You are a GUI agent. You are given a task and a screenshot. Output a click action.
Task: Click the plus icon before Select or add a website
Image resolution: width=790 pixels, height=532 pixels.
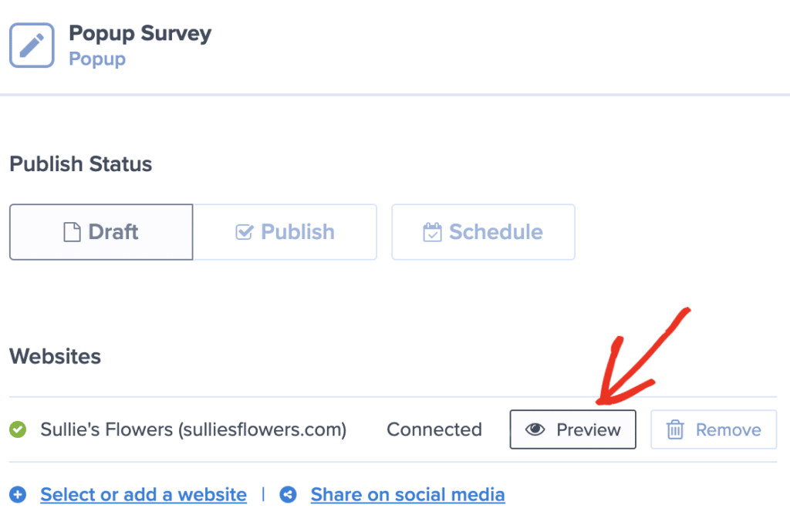[18, 494]
